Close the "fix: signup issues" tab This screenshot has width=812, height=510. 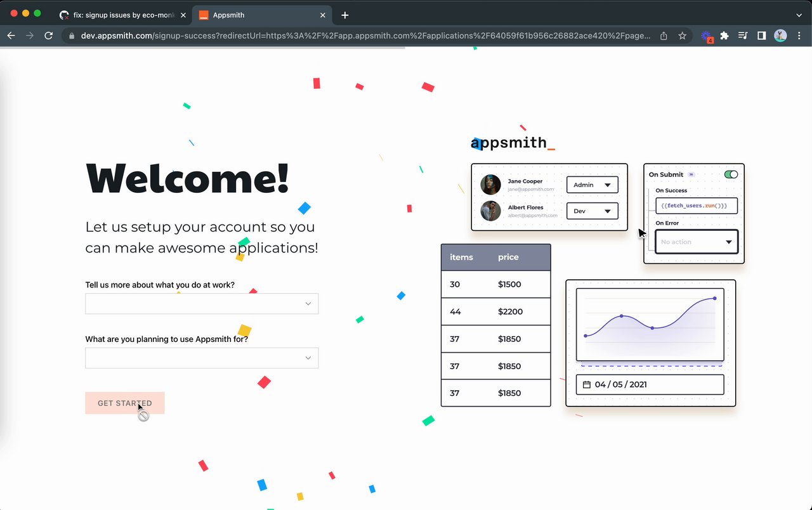183,15
